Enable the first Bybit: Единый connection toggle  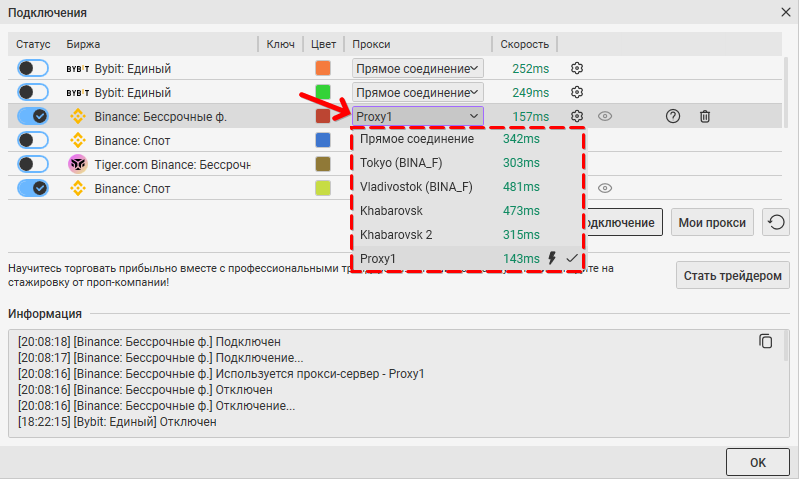pyautogui.click(x=33, y=68)
